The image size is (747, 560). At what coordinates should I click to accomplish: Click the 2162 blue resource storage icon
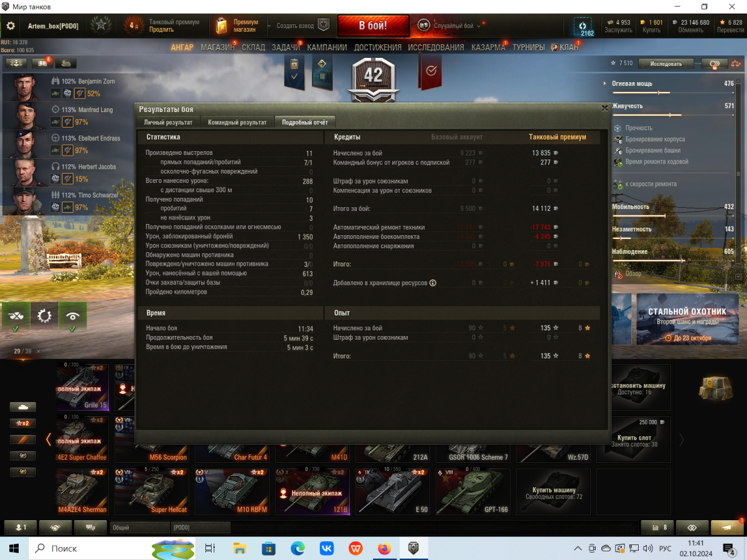tap(583, 27)
